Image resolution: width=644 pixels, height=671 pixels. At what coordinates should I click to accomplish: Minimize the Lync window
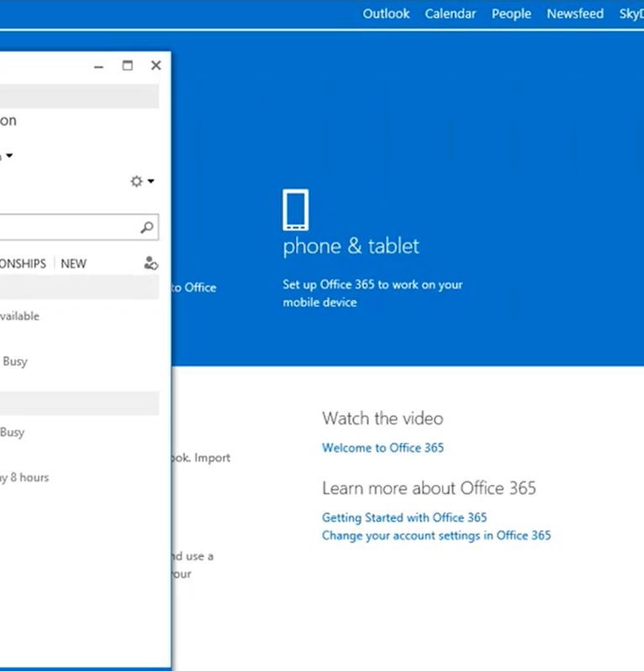[x=99, y=66]
